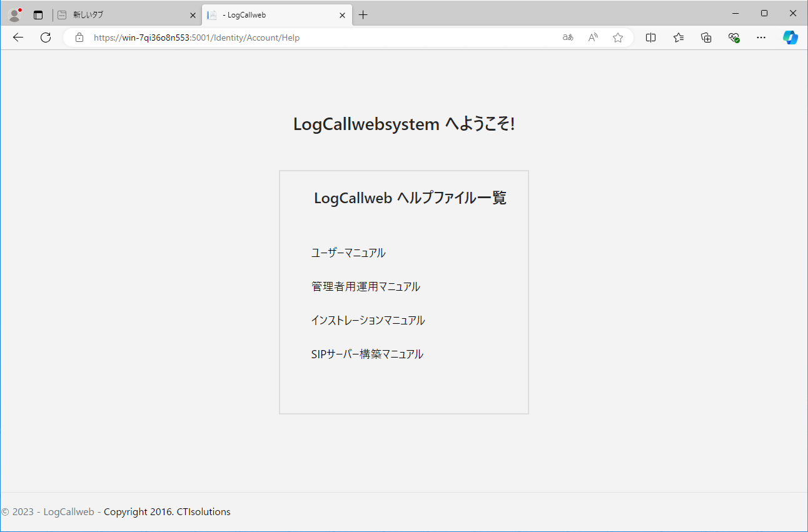Toggle the split screen icon

pos(651,38)
